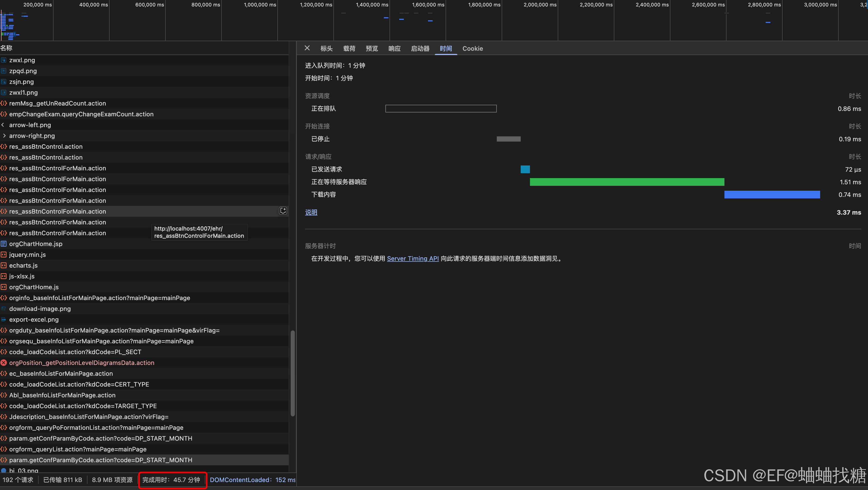Click the image file icon beside zwxl.png
Image resolution: width=868 pixels, height=490 pixels.
4,60
